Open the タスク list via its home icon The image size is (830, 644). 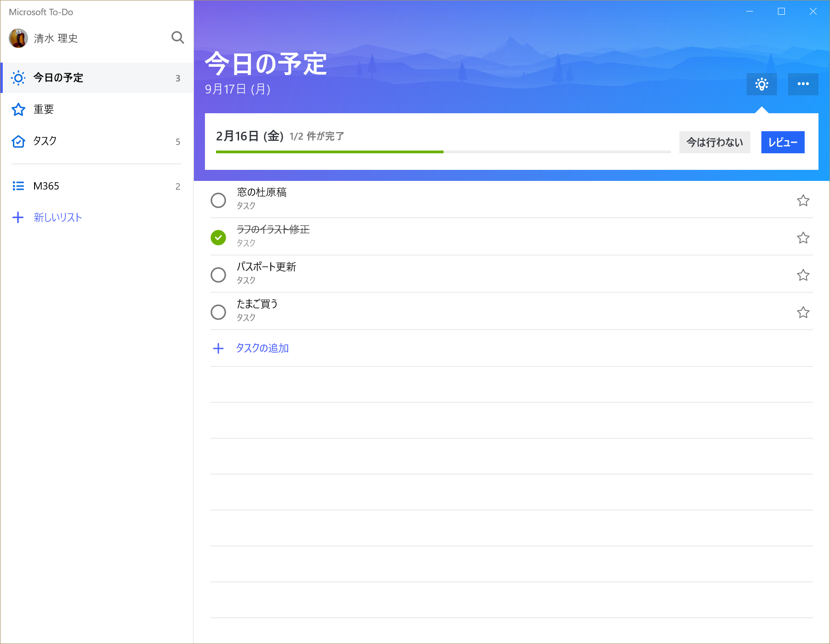[x=18, y=141]
